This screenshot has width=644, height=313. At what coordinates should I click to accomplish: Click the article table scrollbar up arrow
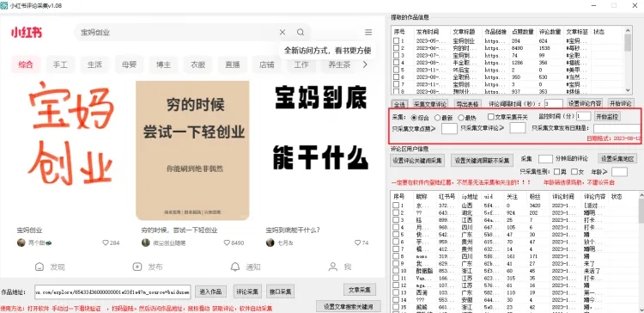[628, 30]
